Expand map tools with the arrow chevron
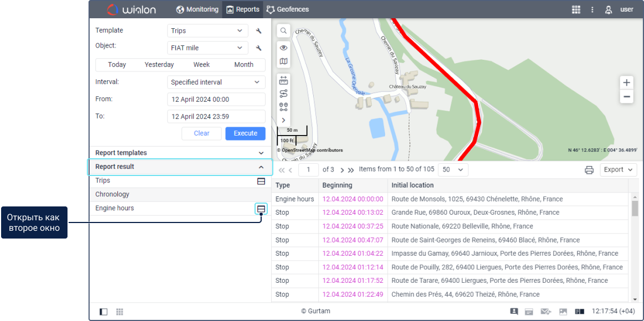Viewport: 644px width, 321px height. pos(283,120)
